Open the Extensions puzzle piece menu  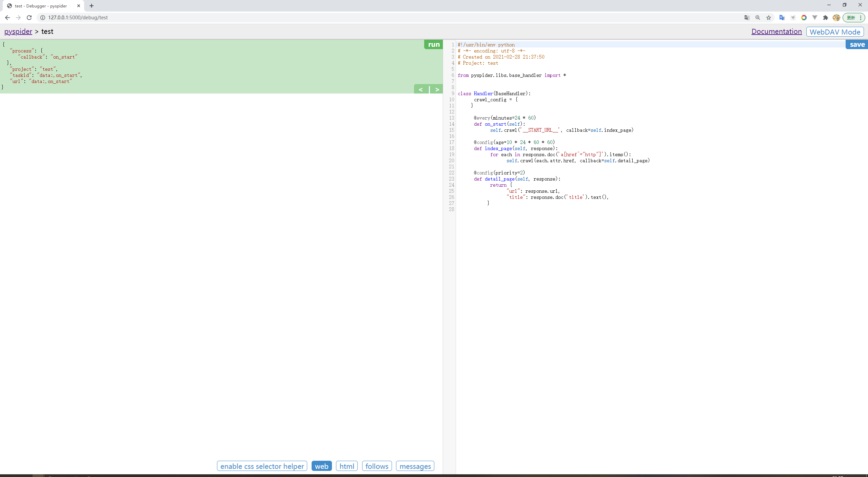click(x=825, y=18)
